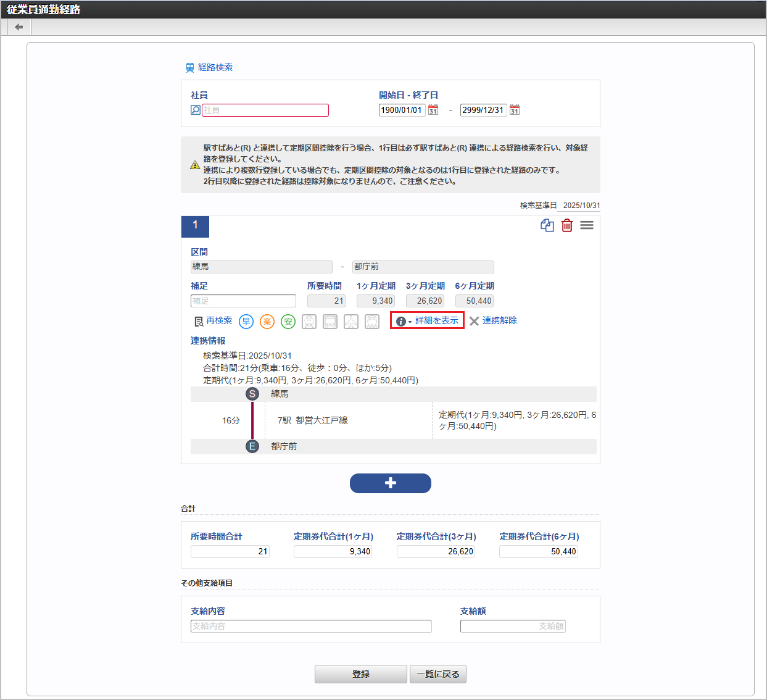Toggle the 安 cheapest route filter
The height and width of the screenshot is (700, 767).
[288, 321]
